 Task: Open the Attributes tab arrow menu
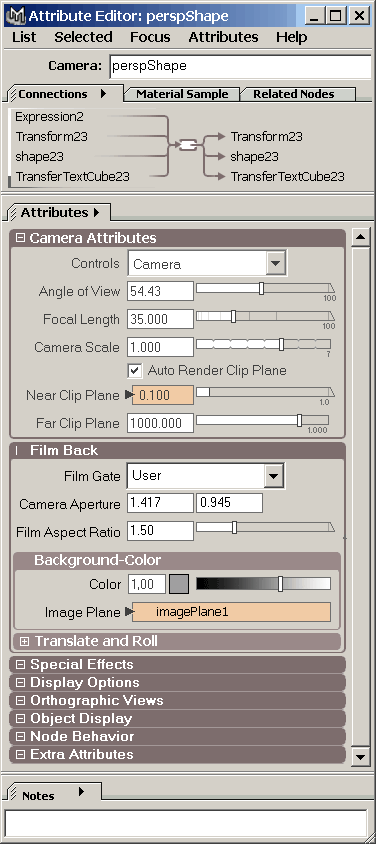[97, 213]
